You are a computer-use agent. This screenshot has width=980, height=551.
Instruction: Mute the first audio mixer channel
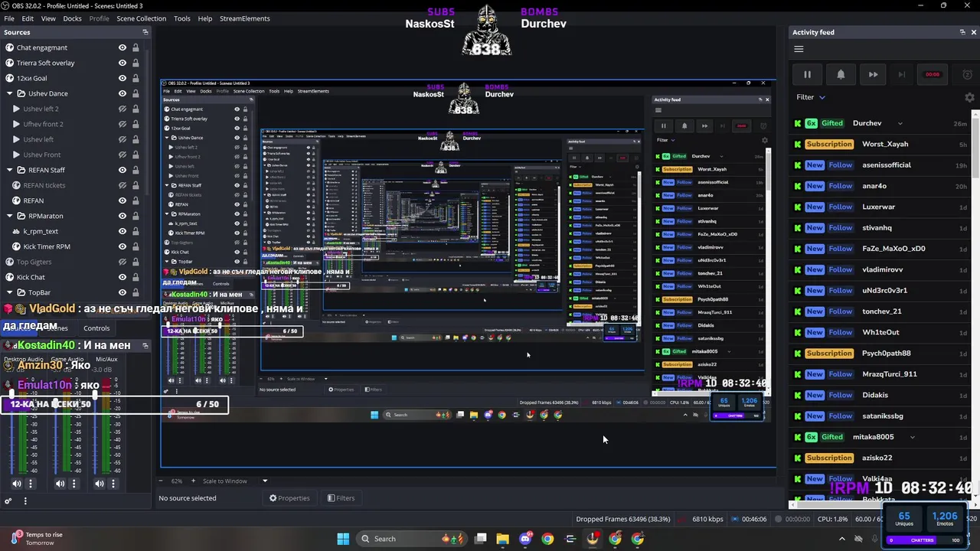coord(17,484)
